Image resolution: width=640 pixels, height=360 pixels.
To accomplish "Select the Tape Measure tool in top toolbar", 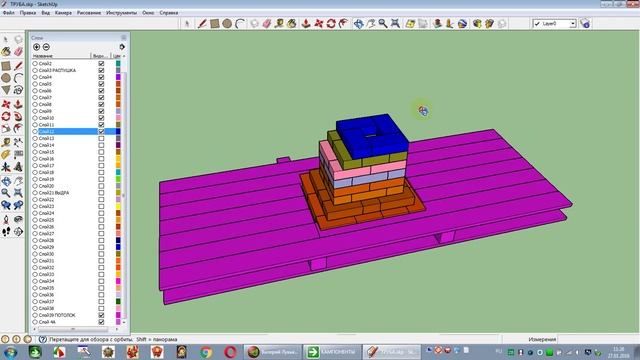I will 279,24.
